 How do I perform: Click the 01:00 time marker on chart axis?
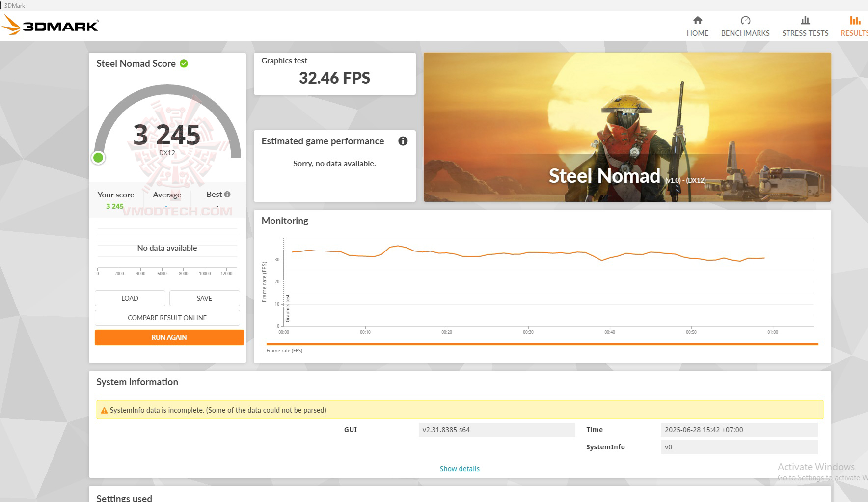pos(773,332)
